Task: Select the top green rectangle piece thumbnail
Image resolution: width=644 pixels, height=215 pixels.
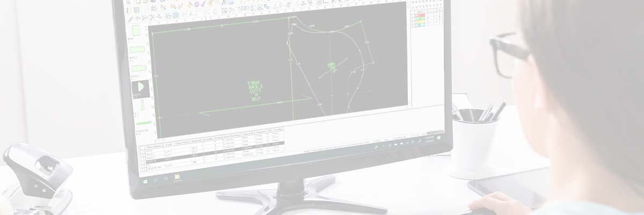Action: [136, 30]
